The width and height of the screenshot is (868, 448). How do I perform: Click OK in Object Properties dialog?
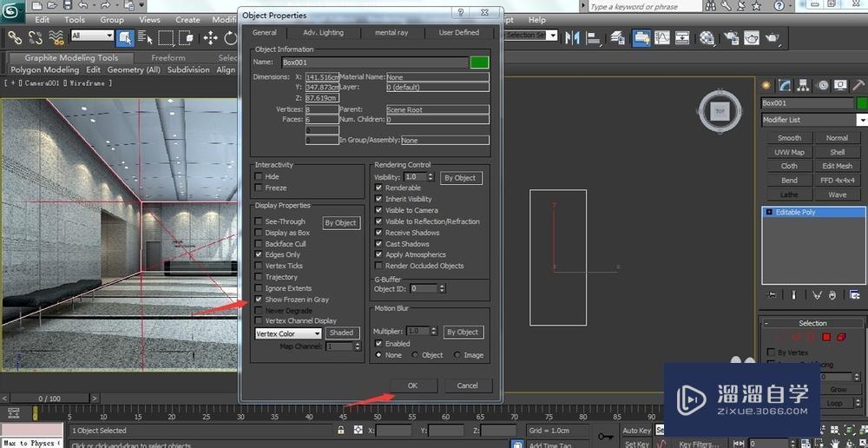click(x=413, y=385)
